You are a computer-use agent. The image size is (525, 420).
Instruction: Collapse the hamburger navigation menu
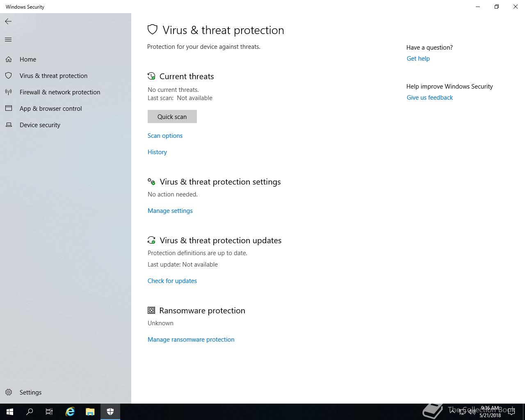point(8,40)
